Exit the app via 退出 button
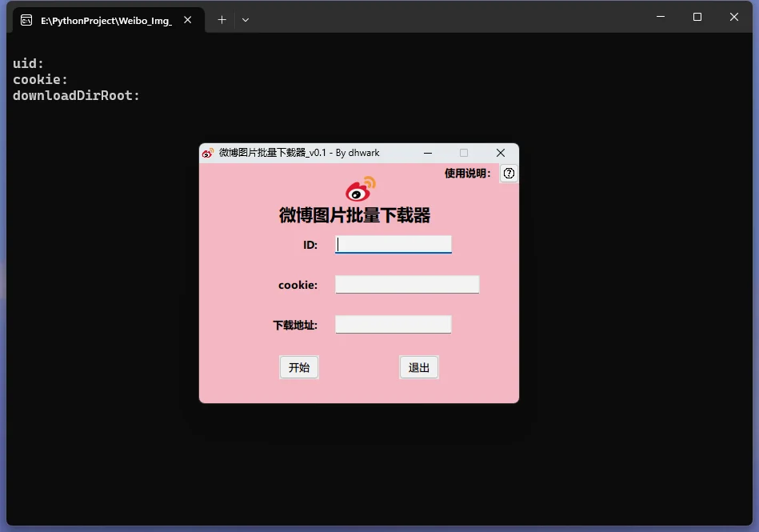 (x=419, y=367)
